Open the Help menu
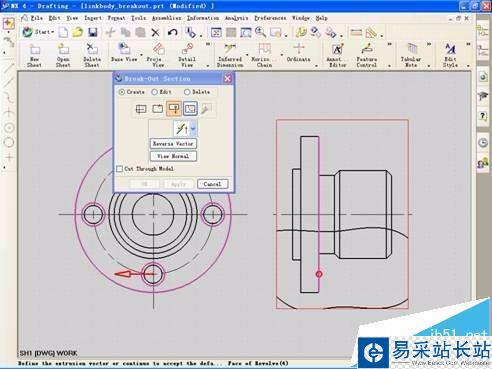This screenshot has height=369, width=492. click(321, 18)
